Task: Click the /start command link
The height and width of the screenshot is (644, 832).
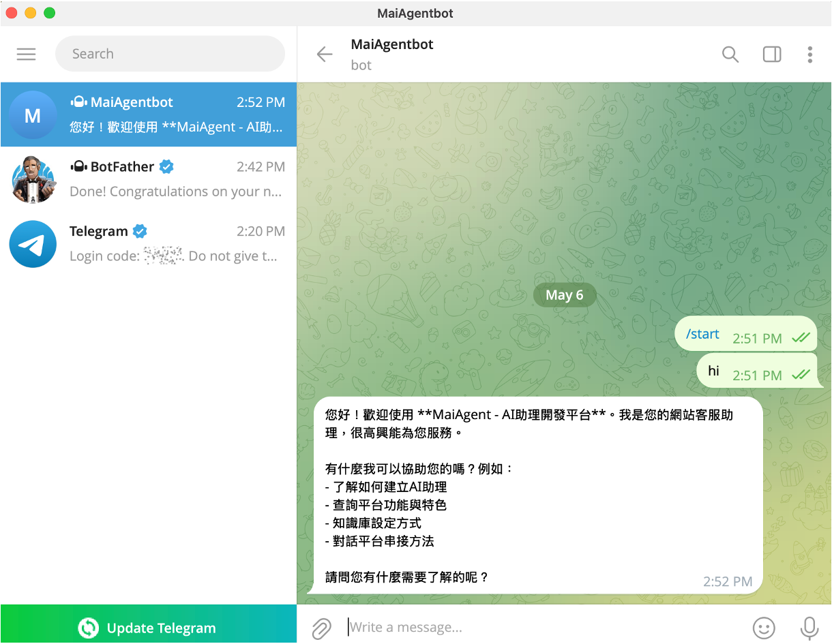Action: click(x=702, y=334)
